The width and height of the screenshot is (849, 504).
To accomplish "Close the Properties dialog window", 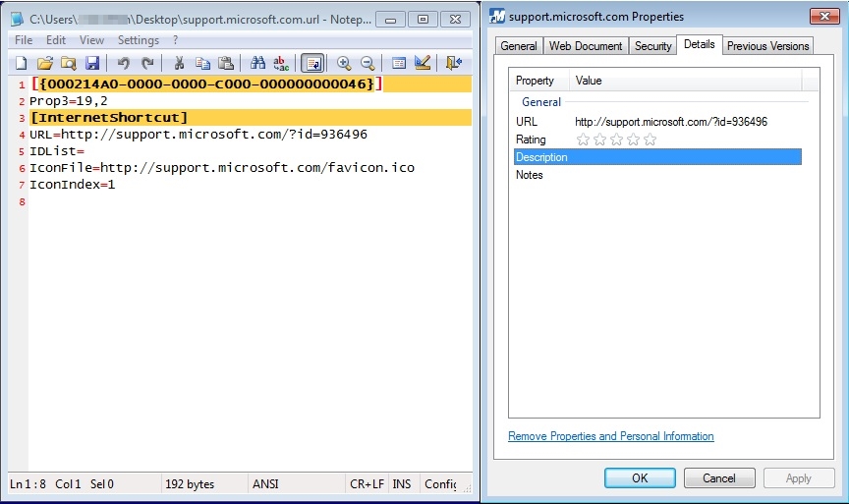I will 824,17.
